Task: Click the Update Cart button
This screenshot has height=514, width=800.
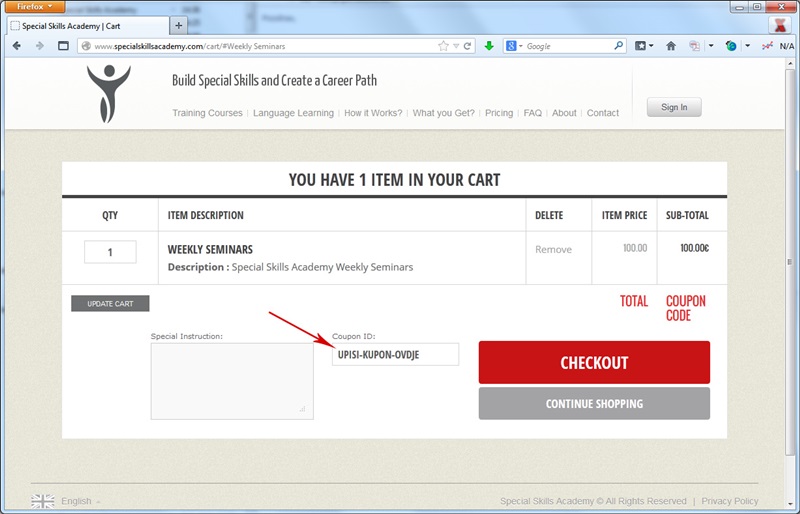Action: click(110, 304)
